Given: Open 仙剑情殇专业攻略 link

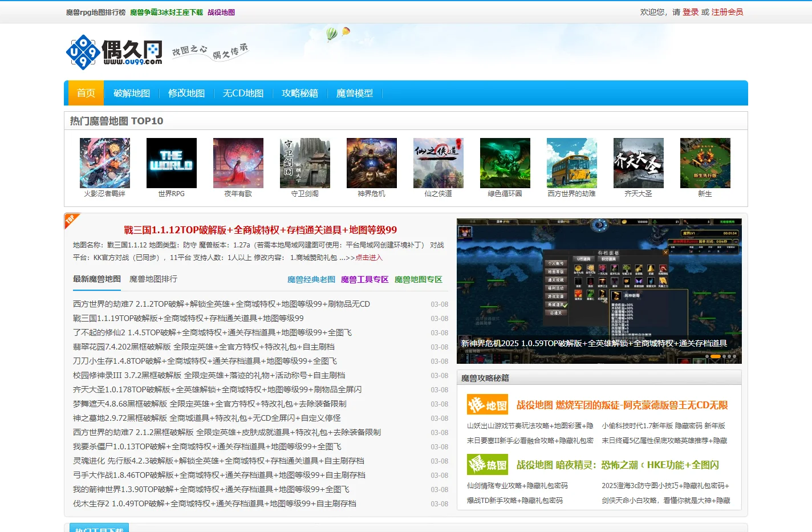Looking at the screenshot, I should pos(517,485).
